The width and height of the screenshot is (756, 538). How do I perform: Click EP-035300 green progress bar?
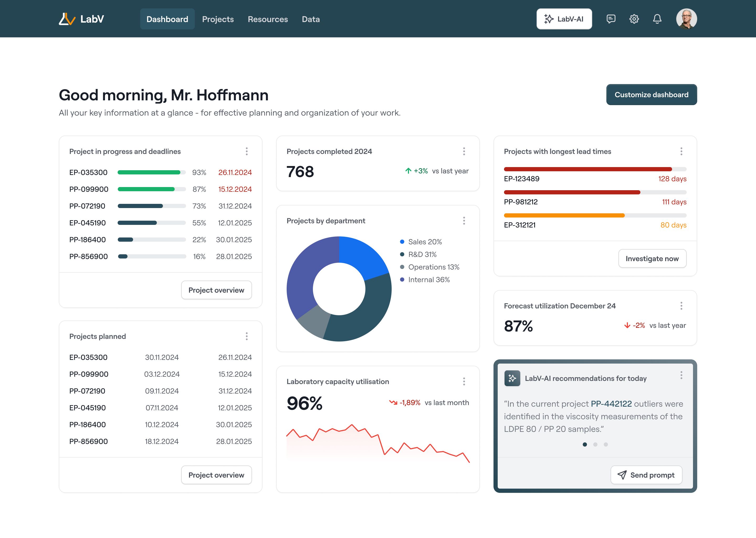click(x=149, y=172)
